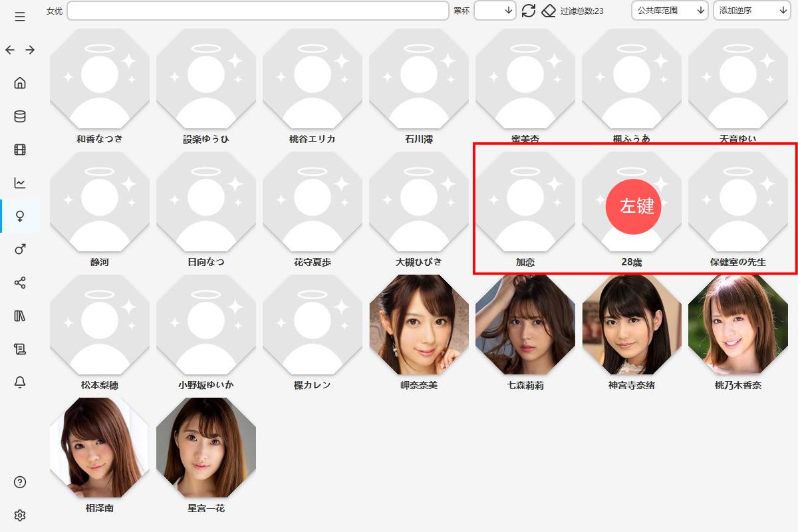Go forward using the right arrow
798x532 pixels.
click(x=30, y=50)
